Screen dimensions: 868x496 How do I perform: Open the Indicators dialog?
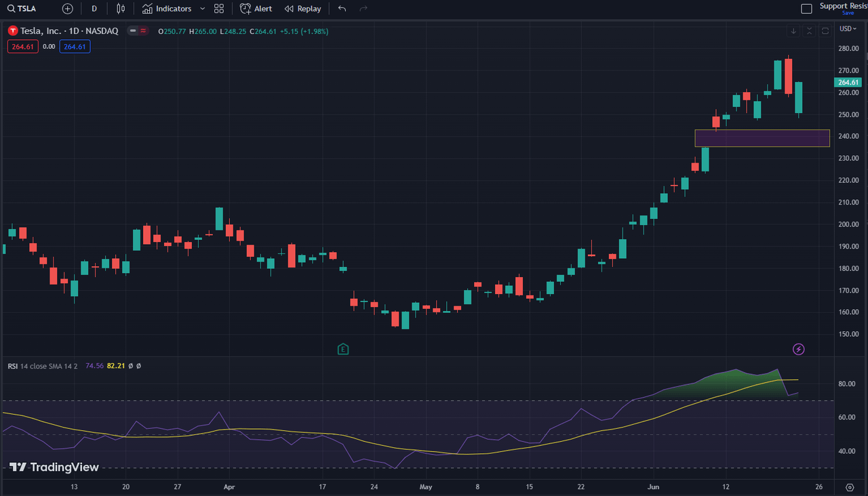[167, 9]
